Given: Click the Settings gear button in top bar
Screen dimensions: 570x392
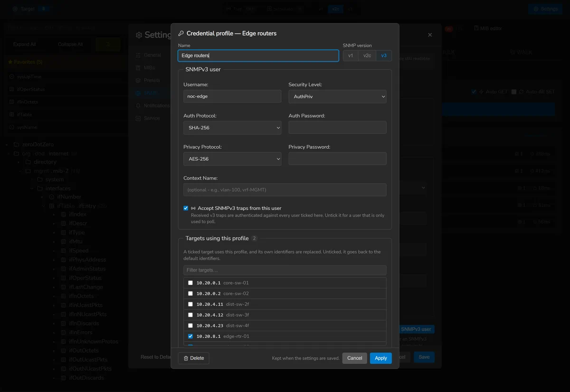Looking at the screenshot, I should click(546, 9).
